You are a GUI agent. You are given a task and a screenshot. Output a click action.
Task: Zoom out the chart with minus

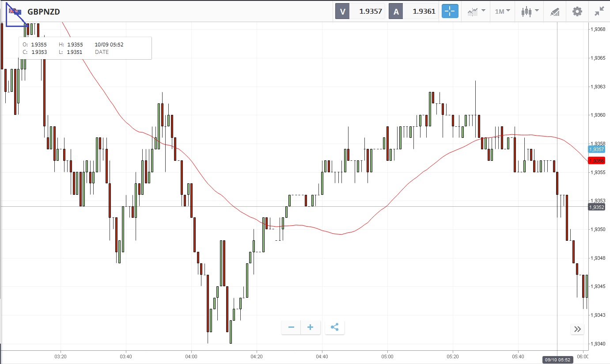291,327
